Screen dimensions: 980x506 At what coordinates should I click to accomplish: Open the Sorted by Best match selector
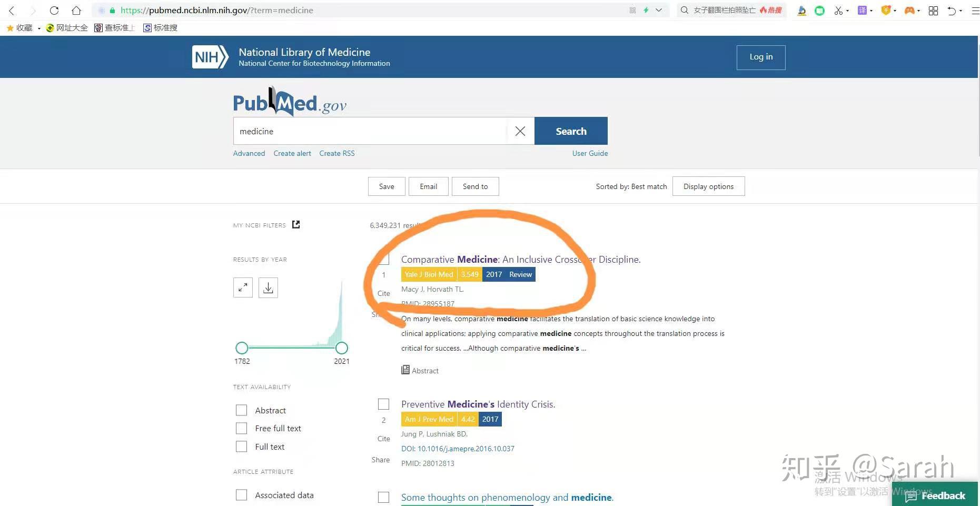pyautogui.click(x=631, y=186)
